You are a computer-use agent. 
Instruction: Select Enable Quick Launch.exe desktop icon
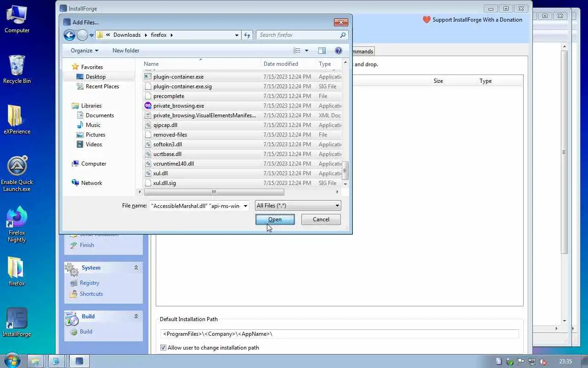[x=17, y=174]
